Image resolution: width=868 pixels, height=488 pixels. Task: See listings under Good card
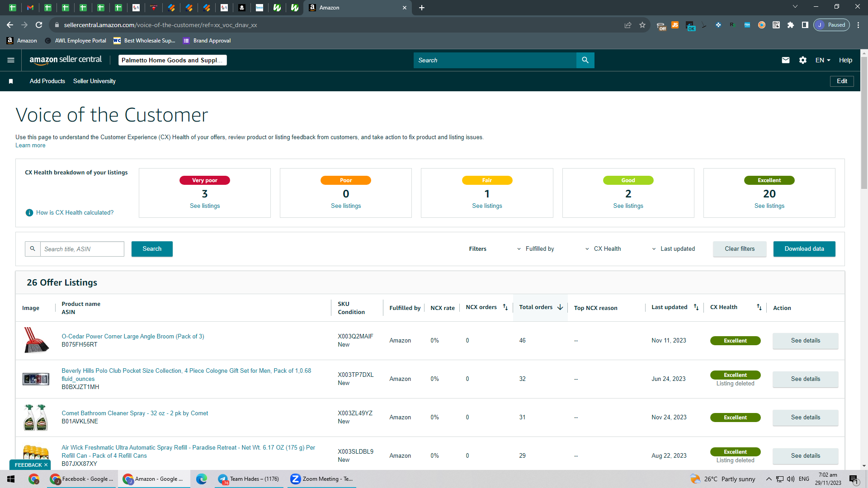pyautogui.click(x=628, y=206)
